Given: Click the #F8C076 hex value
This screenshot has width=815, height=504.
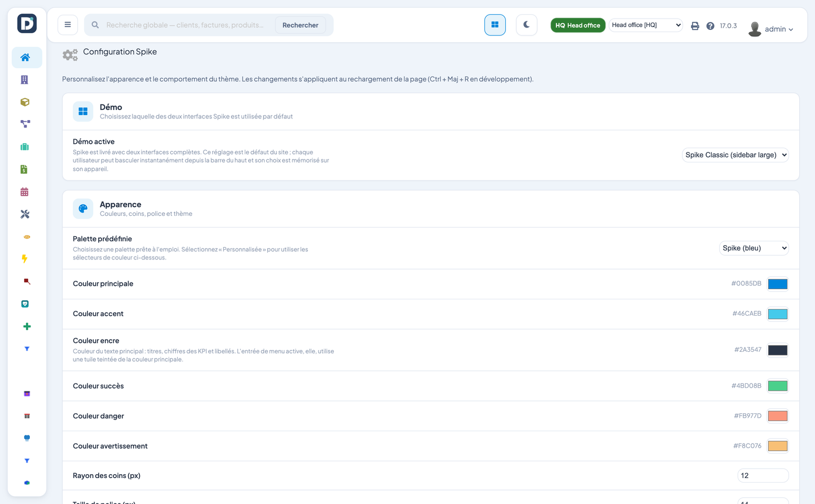Looking at the screenshot, I should tap(747, 446).
